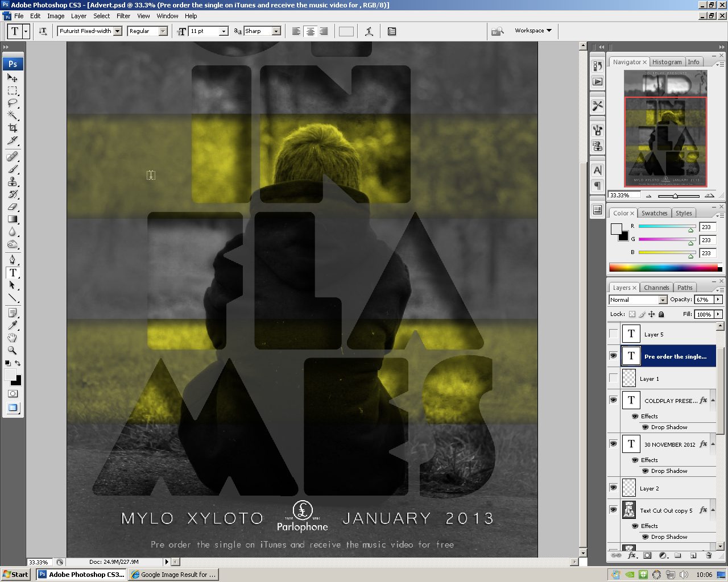This screenshot has width=728, height=582.
Task: Select the Rectangular Marquee tool
Action: tap(13, 90)
